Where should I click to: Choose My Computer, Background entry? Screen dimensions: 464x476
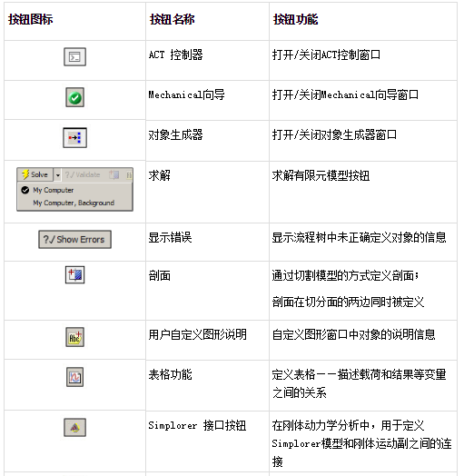[74, 203]
